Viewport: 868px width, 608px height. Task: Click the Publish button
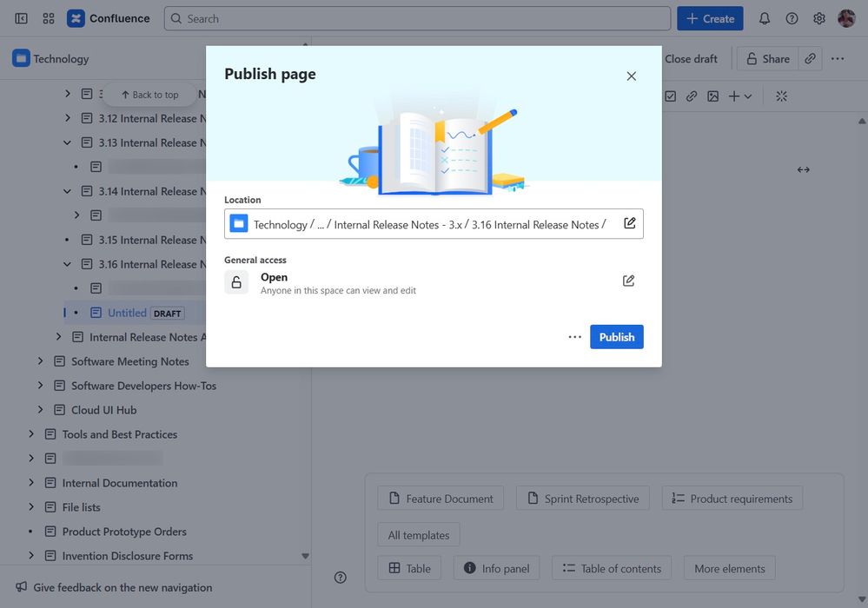tap(617, 337)
